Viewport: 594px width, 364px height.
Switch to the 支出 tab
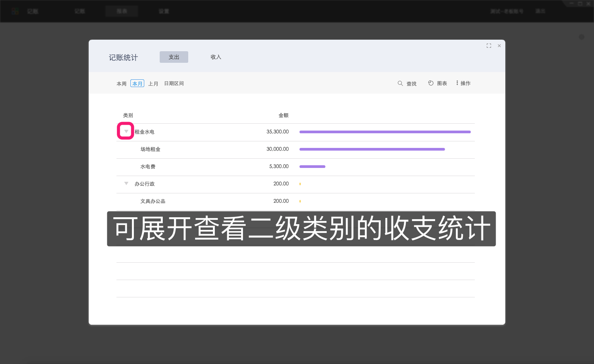click(174, 57)
